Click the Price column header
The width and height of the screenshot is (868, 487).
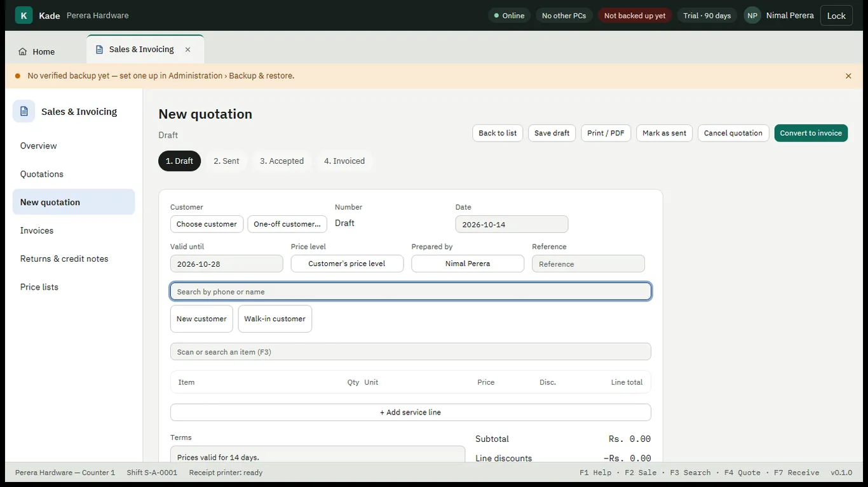(486, 382)
